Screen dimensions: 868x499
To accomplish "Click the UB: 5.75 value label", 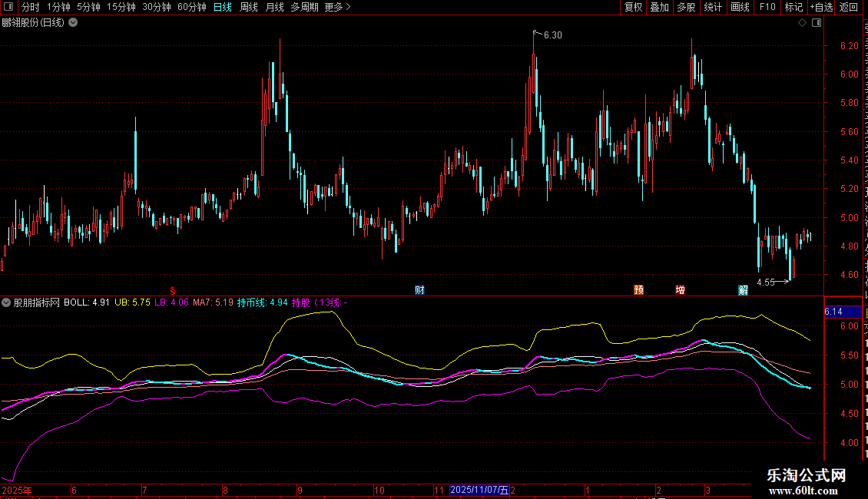I will point(132,302).
